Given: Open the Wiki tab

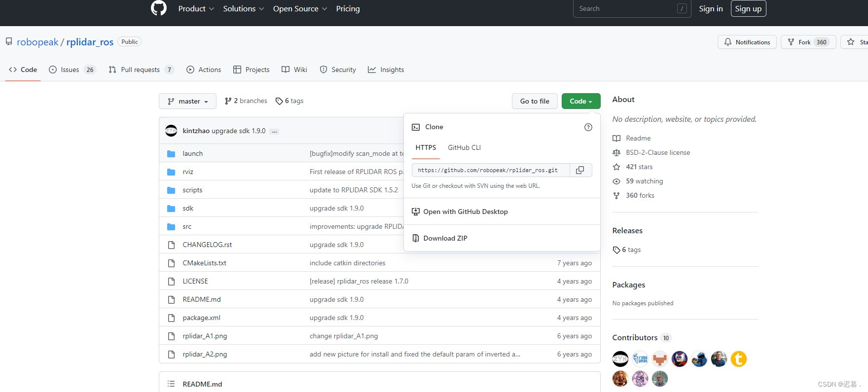Looking at the screenshot, I should 294,70.
